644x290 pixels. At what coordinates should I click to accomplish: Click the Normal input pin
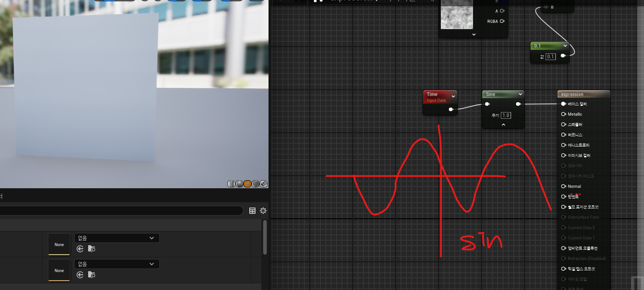563,186
